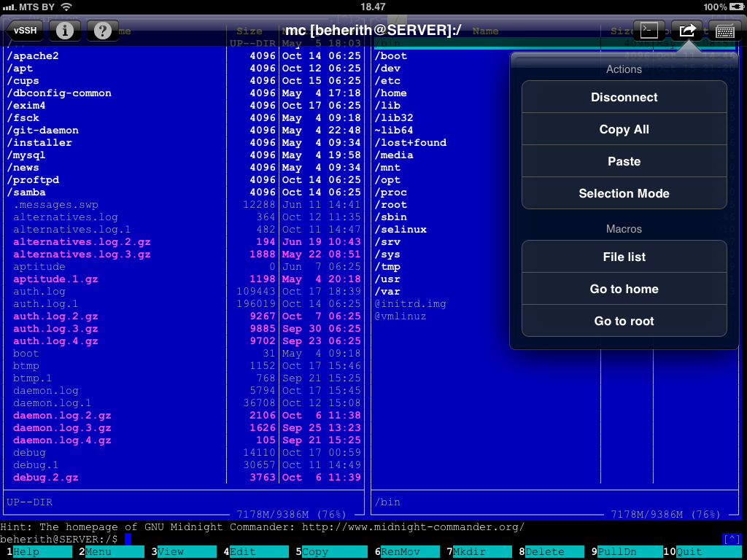Run the File list macro
The image size is (747, 560).
[624, 257]
